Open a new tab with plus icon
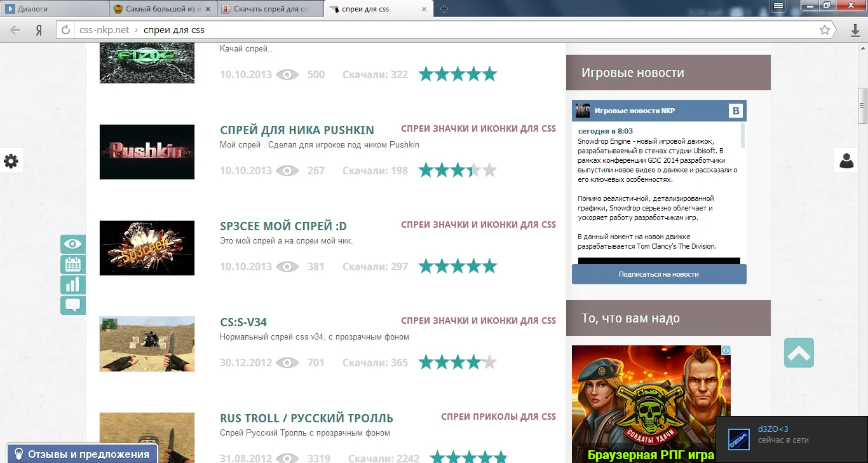This screenshot has width=868, height=463. pos(444,9)
